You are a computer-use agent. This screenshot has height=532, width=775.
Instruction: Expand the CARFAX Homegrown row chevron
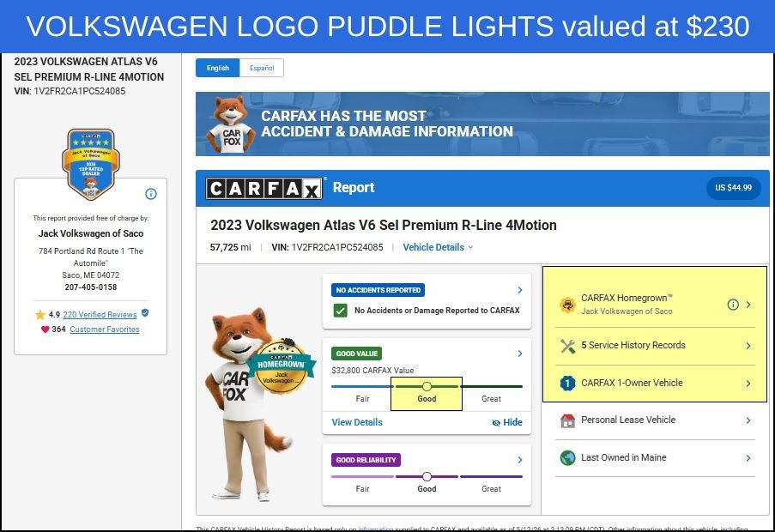[748, 305]
